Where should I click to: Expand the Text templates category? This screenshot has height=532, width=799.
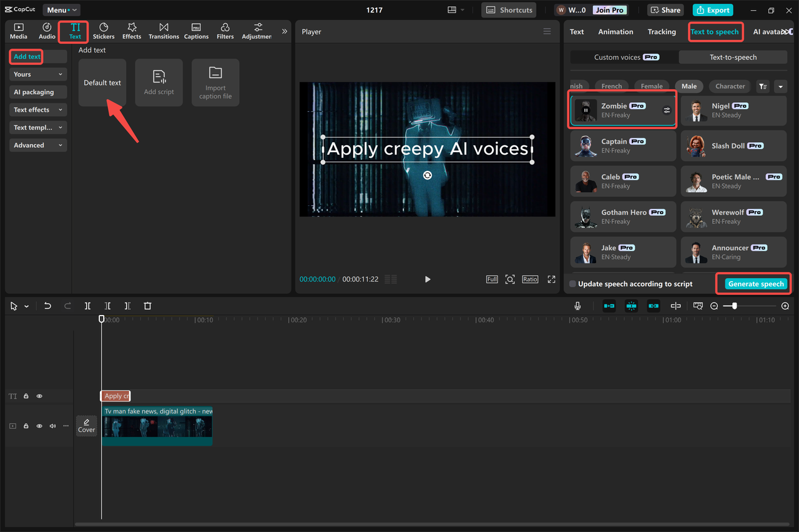click(x=38, y=127)
